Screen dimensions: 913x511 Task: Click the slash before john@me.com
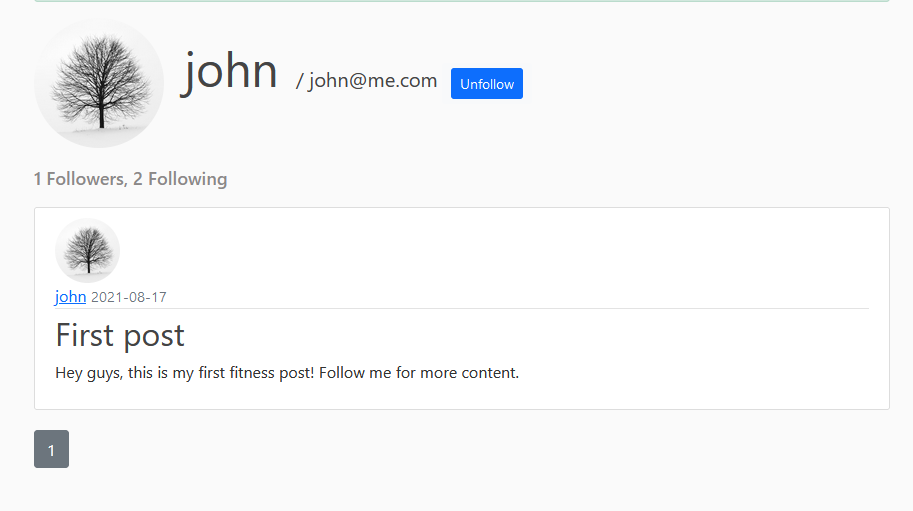point(300,81)
